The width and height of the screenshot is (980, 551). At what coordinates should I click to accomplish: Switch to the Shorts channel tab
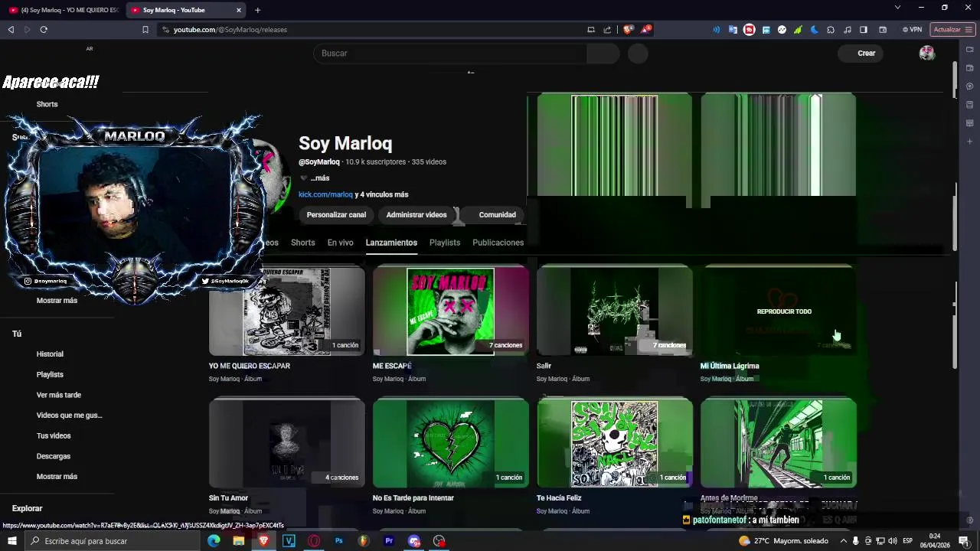pos(302,243)
